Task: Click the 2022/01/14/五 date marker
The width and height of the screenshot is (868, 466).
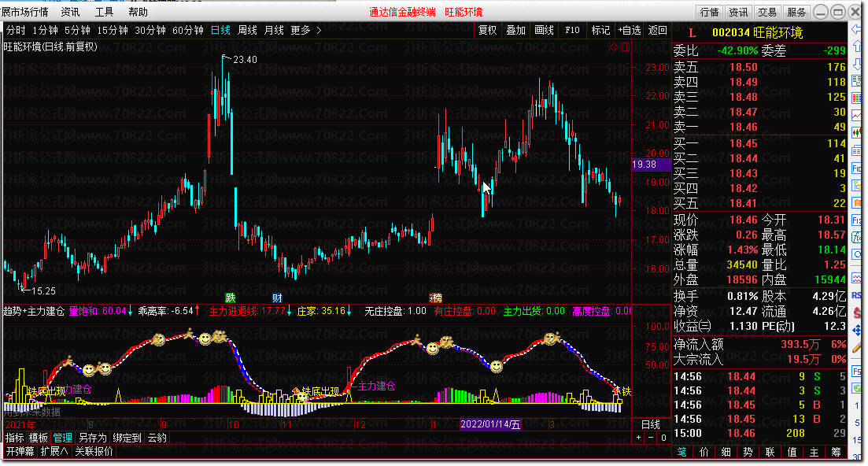Action: coord(490,424)
